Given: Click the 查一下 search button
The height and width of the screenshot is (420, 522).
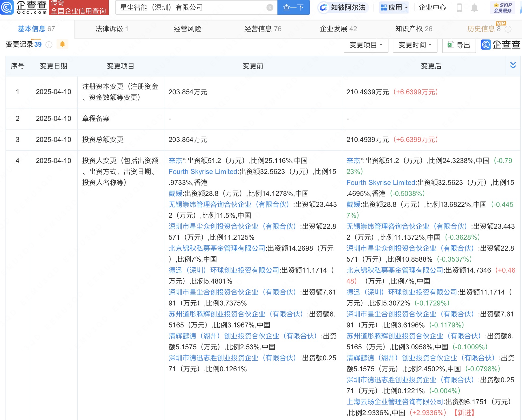Looking at the screenshot, I should tap(293, 7).
